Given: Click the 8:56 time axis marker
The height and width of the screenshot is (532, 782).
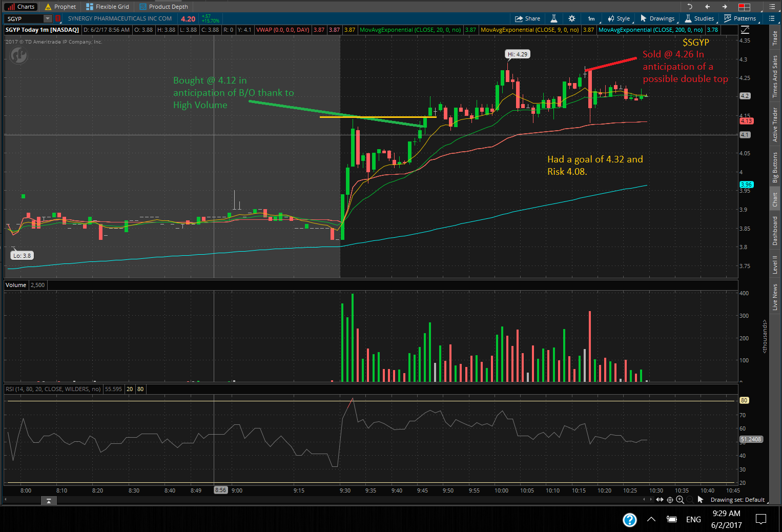Looking at the screenshot, I should 220,490.
